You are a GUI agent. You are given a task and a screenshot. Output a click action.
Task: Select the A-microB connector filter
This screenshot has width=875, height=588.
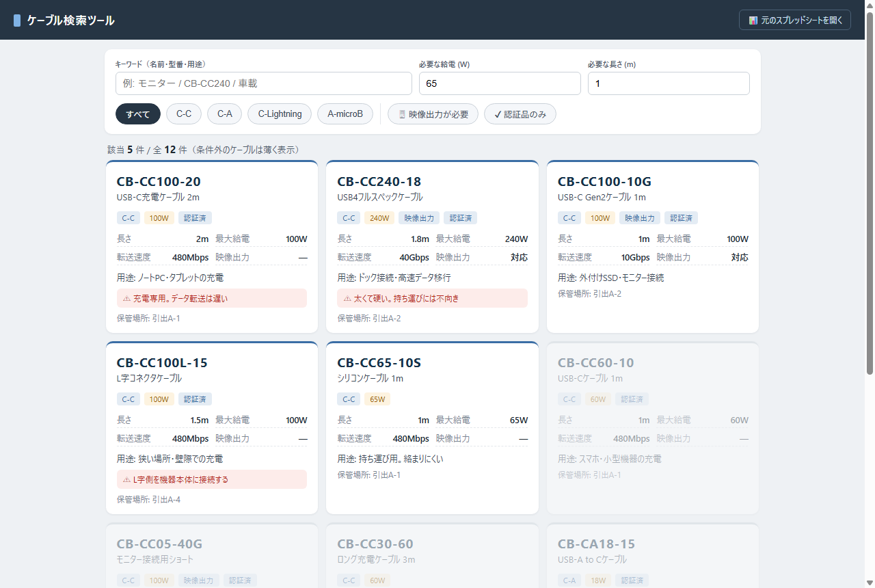click(345, 114)
